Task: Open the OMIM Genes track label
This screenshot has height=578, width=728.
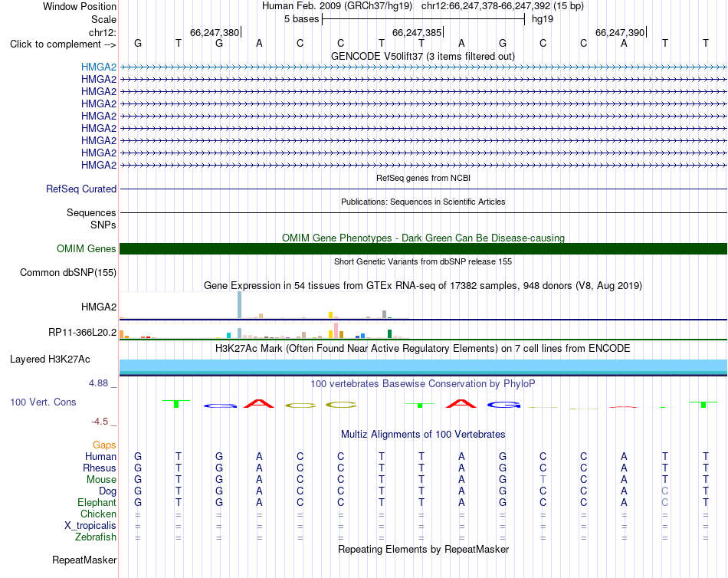Action: click(x=86, y=248)
